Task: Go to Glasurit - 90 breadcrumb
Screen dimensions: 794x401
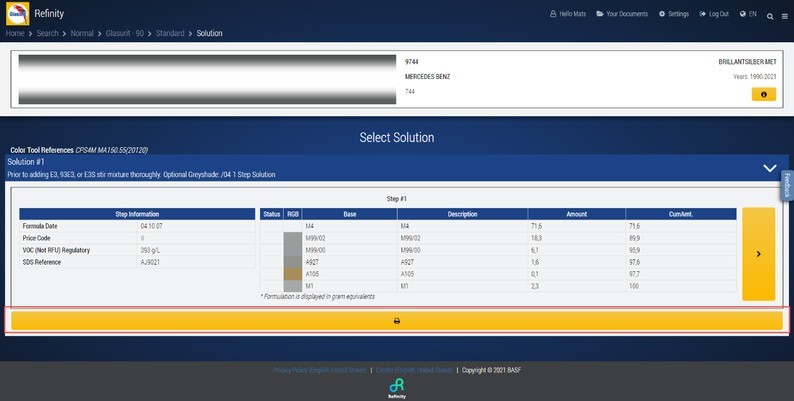Action: [x=125, y=33]
